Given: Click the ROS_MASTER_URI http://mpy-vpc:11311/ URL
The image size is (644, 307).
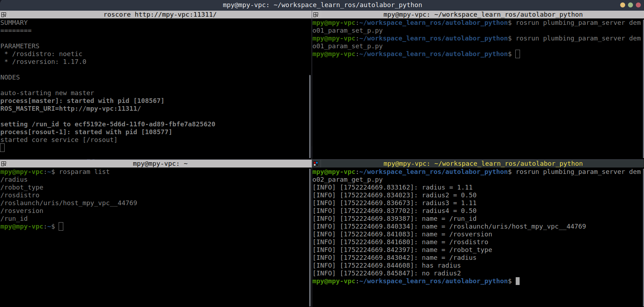Looking at the screenshot, I should click(x=100, y=109).
